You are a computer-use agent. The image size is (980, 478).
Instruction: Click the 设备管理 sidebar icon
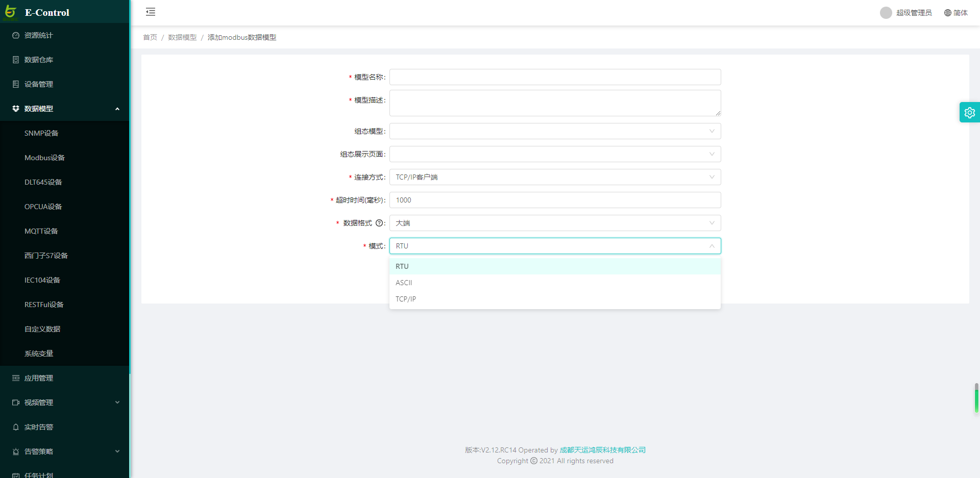16,84
